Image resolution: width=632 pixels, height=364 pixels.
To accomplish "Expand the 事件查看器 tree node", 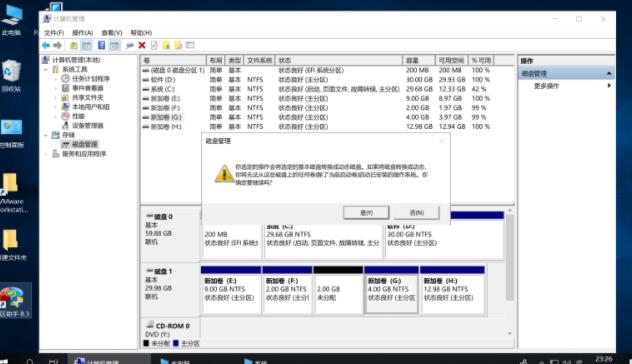I will coord(56,88).
